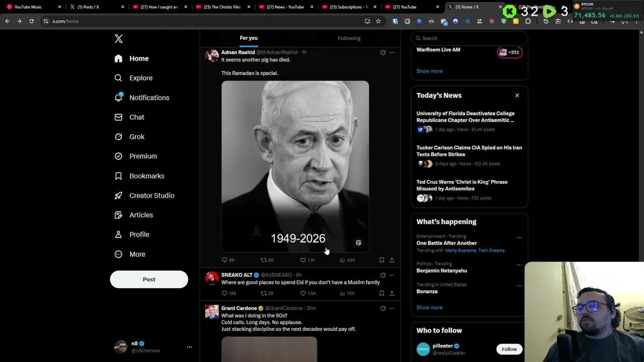This screenshot has width=644, height=362.
Task: Reply to SNEAKO ALT's post
Action: 228,293
